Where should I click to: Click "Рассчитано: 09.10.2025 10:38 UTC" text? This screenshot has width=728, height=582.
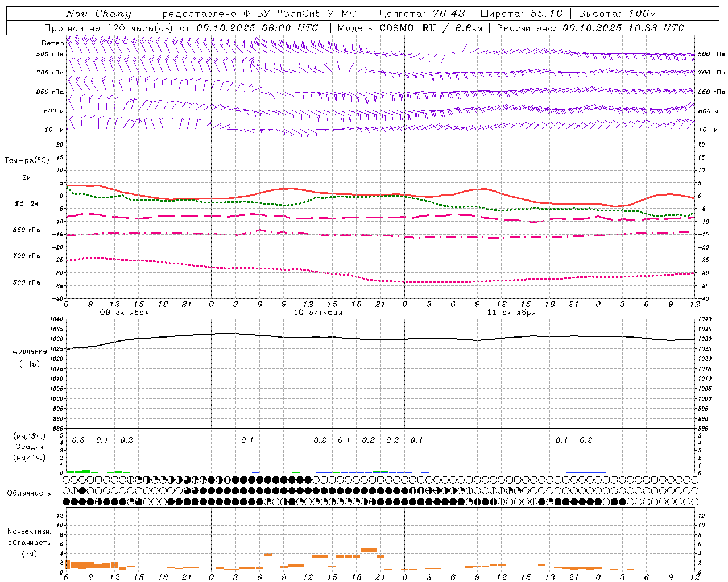590,28
